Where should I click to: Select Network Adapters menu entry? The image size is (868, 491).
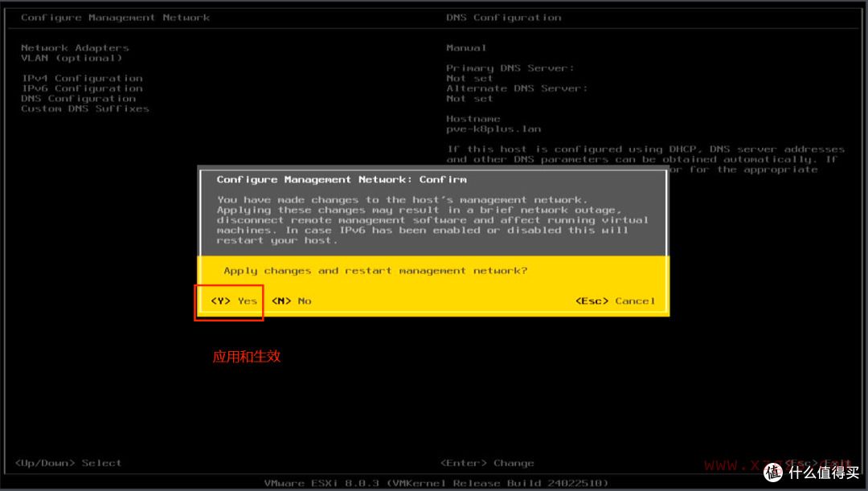point(75,47)
